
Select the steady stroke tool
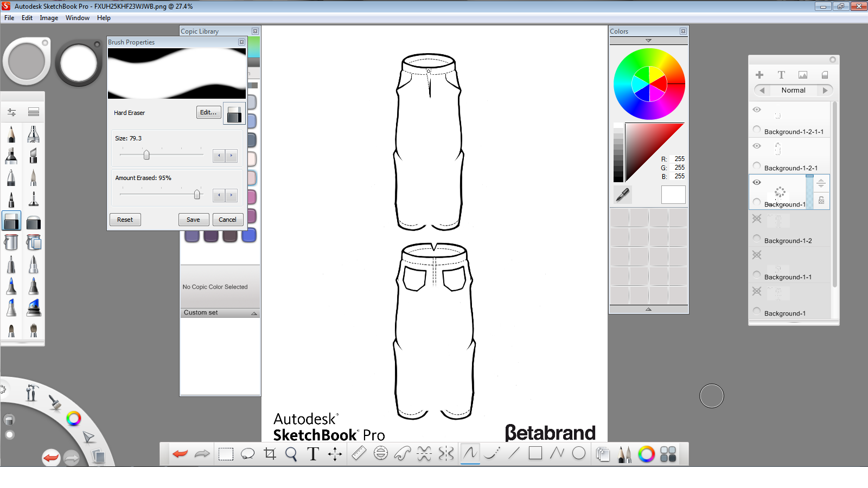[x=492, y=453]
